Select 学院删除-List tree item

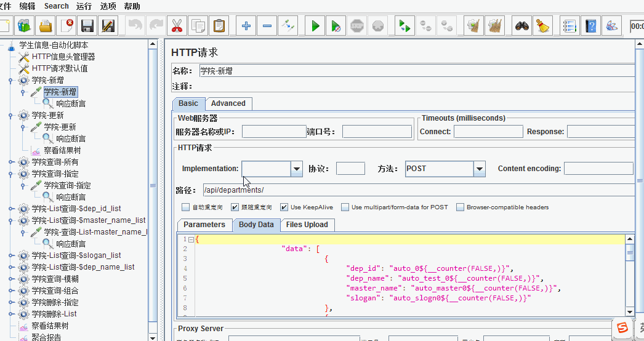pos(54,314)
